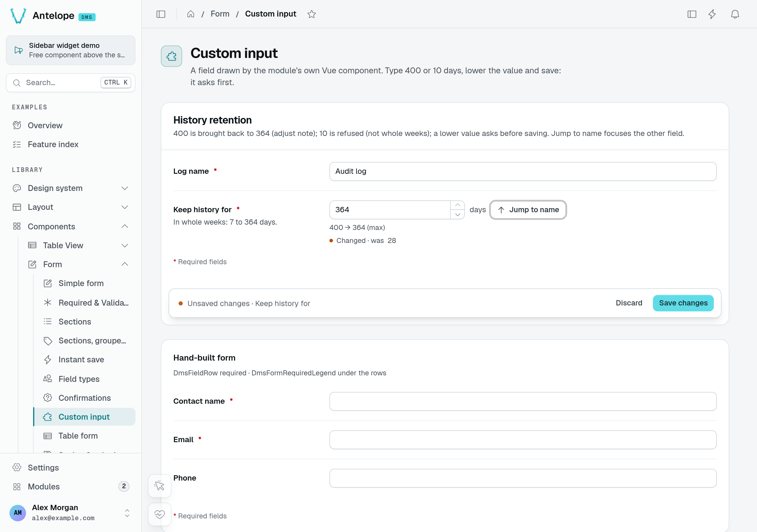Click Form breadcrumb link

220,14
